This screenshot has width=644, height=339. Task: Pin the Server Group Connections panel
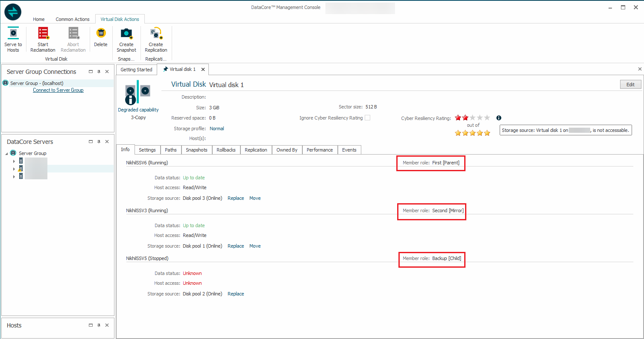99,72
